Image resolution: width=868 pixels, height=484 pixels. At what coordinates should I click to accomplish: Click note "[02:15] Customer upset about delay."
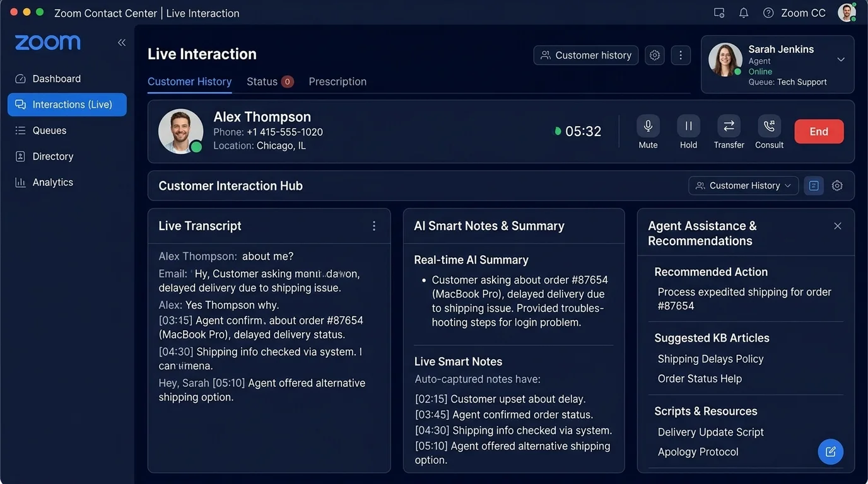pos(500,399)
